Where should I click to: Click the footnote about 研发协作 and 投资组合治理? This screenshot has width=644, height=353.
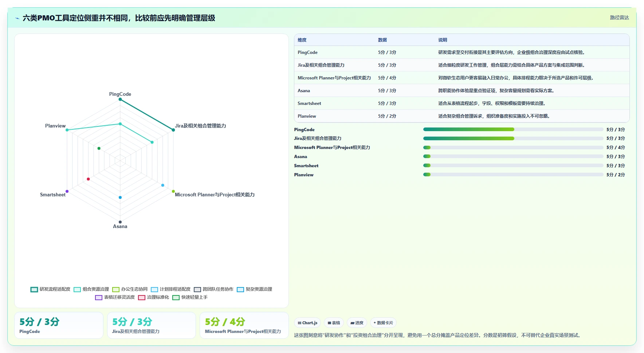438,335
